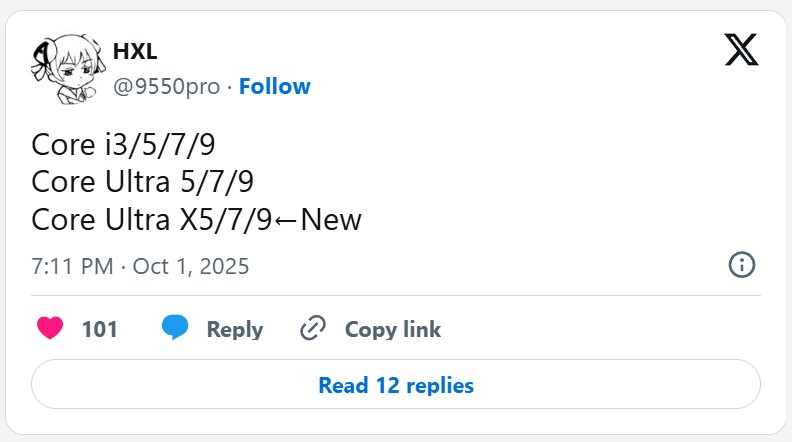Click the Core i3/5/7/9 text line
This screenshot has width=792, height=442.
pos(123,145)
